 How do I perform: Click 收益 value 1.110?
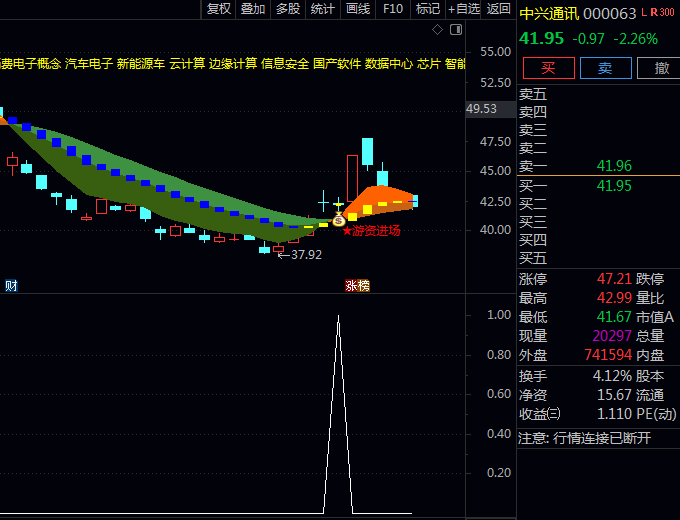point(614,414)
